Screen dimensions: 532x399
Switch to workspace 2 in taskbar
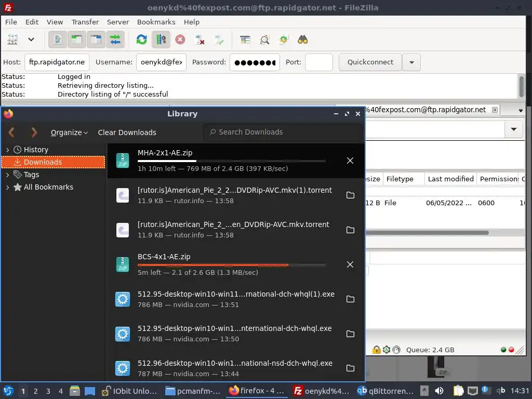pyautogui.click(x=36, y=391)
